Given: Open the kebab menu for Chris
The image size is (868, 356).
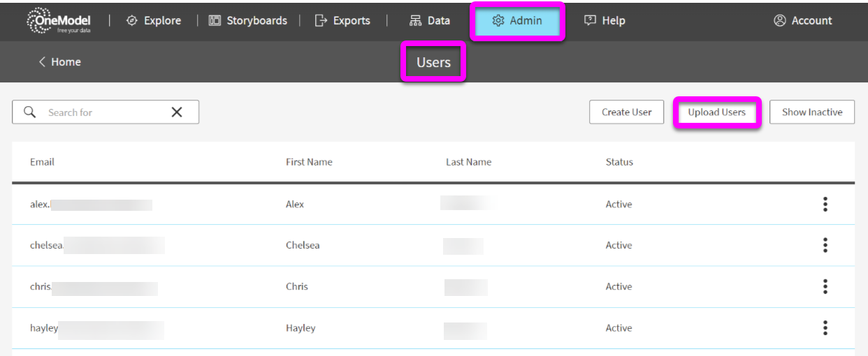Looking at the screenshot, I should [825, 287].
